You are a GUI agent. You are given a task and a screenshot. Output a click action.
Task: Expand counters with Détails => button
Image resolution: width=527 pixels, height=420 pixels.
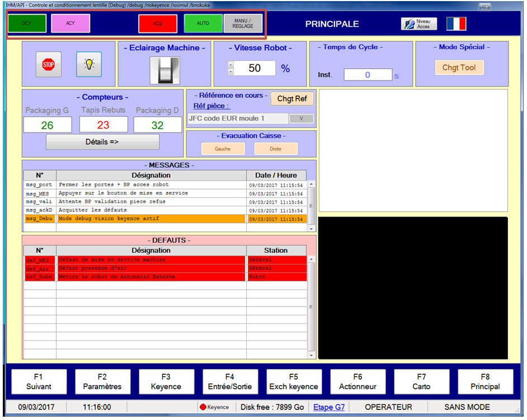[102, 142]
